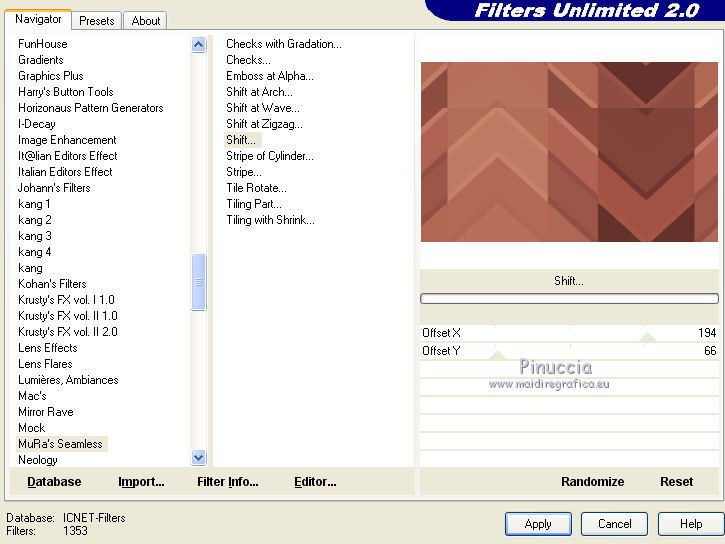
Task: Choose the Shift... filter entry
Action: click(241, 140)
